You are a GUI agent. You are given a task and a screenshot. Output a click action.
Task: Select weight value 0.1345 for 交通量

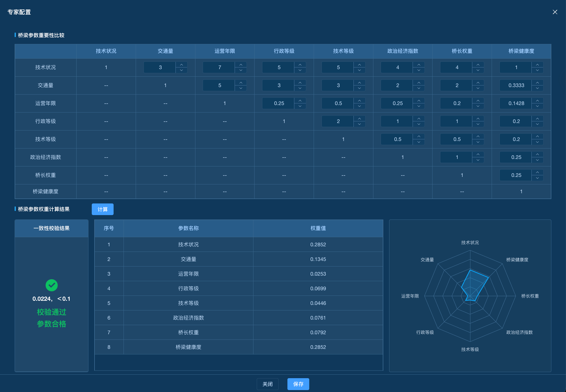318,259
